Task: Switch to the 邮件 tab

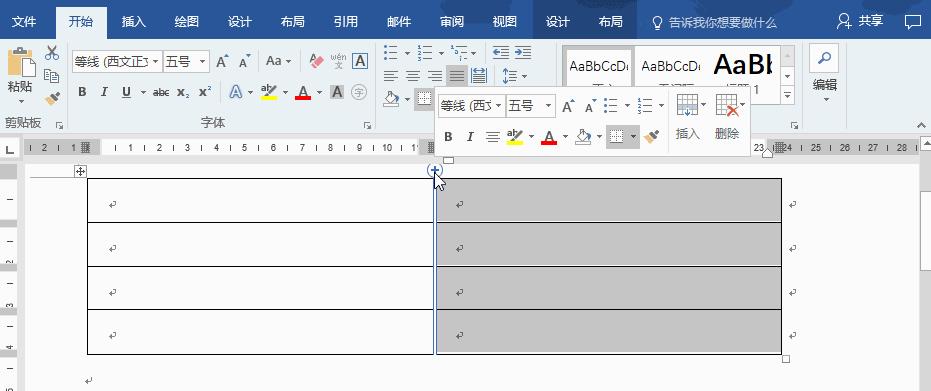Action: (x=398, y=22)
